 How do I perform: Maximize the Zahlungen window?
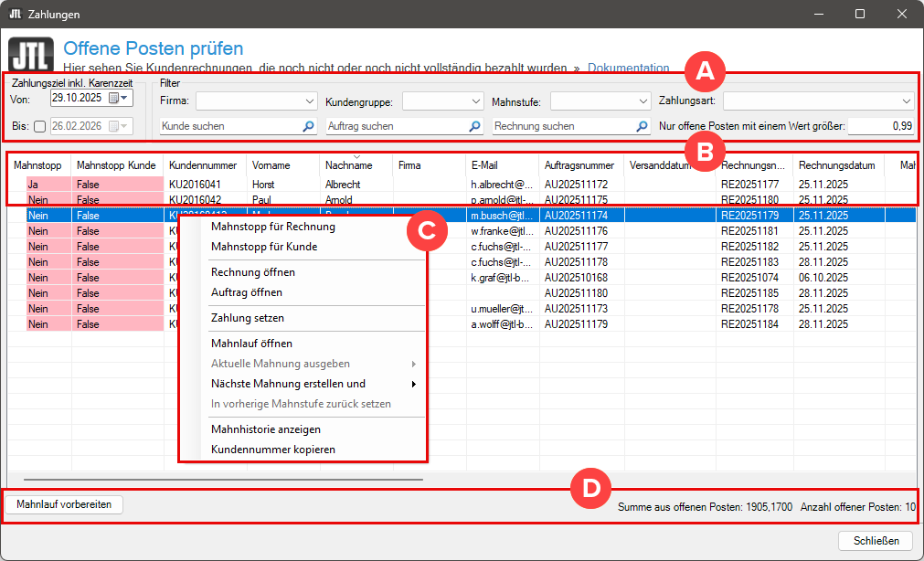[x=859, y=15]
